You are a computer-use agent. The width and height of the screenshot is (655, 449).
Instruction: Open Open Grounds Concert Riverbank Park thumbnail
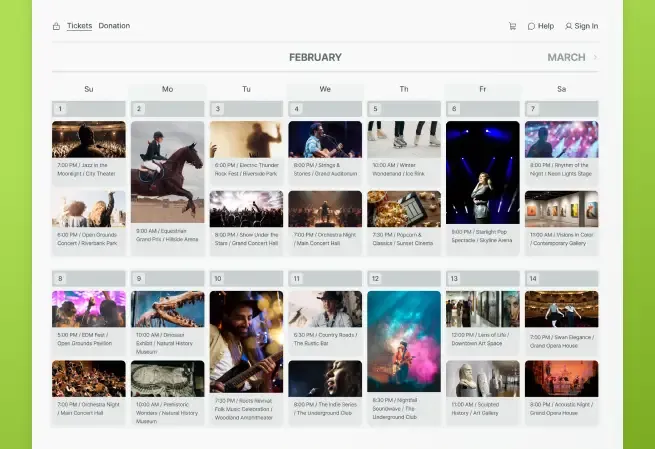(89, 209)
